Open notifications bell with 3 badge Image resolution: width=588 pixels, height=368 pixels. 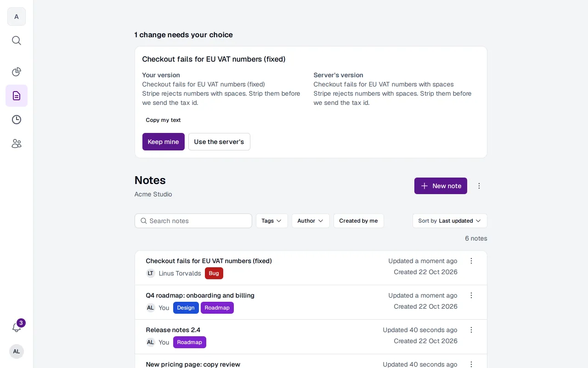coord(17,328)
